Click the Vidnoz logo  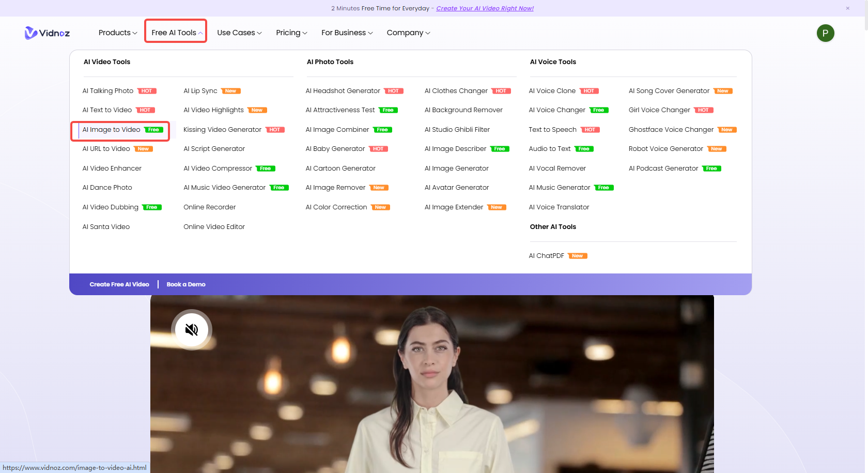(x=47, y=33)
